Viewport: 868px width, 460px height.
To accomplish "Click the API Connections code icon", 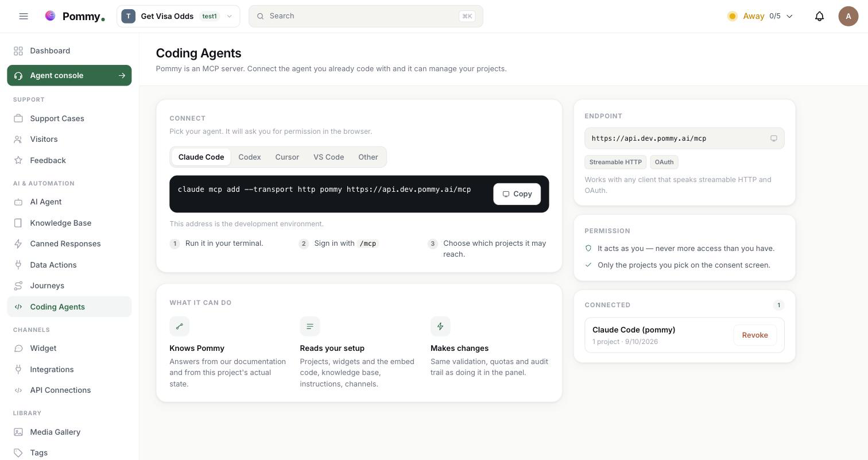I will 18,391.
